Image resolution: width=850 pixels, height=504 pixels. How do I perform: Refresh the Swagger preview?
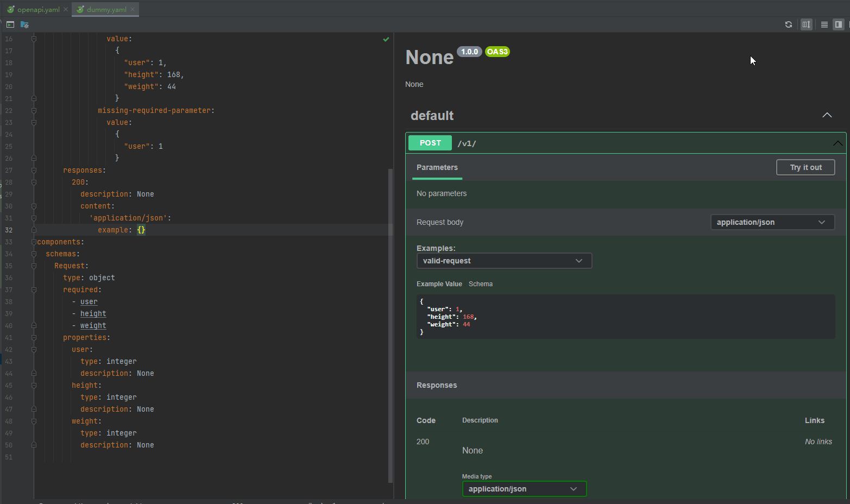coord(789,24)
